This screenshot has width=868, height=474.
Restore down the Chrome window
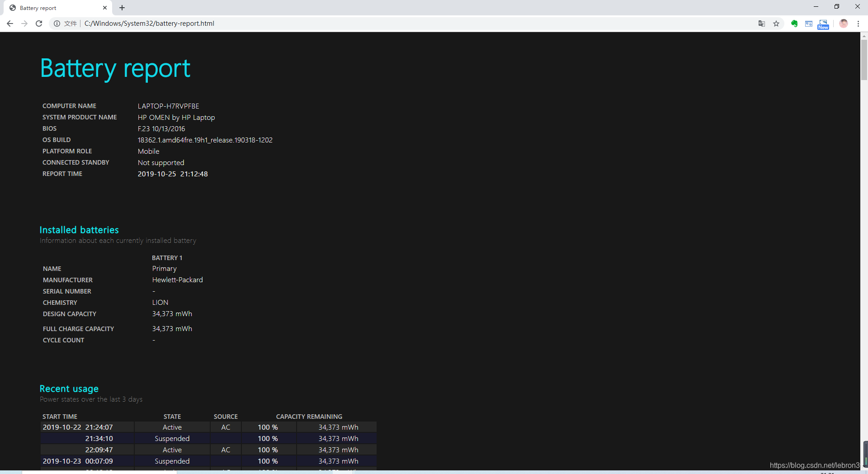pyautogui.click(x=837, y=6)
